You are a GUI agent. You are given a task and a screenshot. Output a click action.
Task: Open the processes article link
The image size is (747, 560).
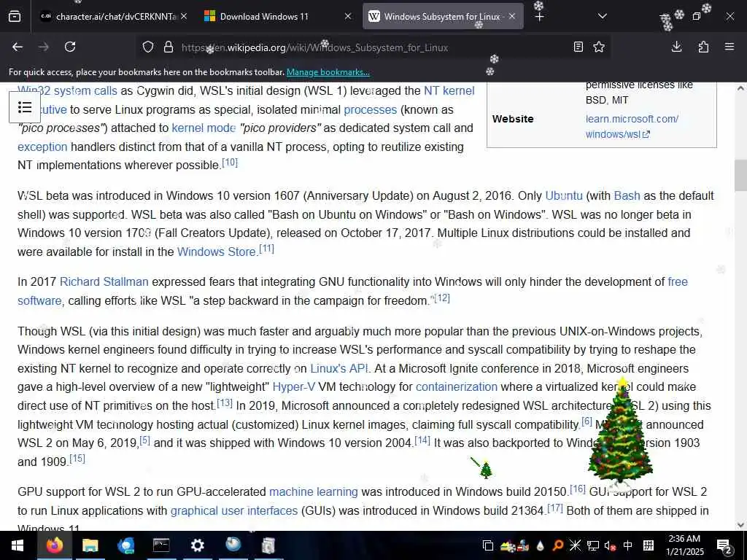click(370, 109)
